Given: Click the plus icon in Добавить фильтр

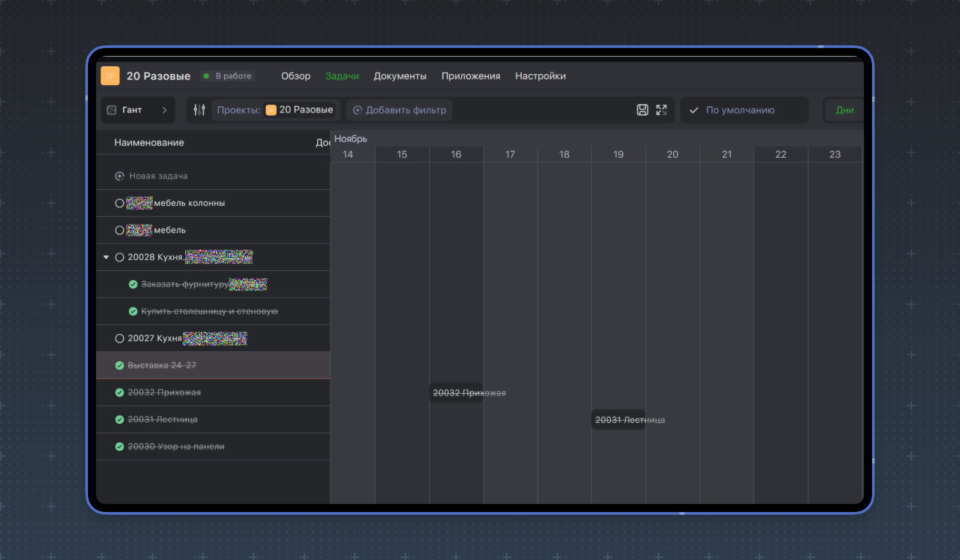Looking at the screenshot, I should click(358, 110).
